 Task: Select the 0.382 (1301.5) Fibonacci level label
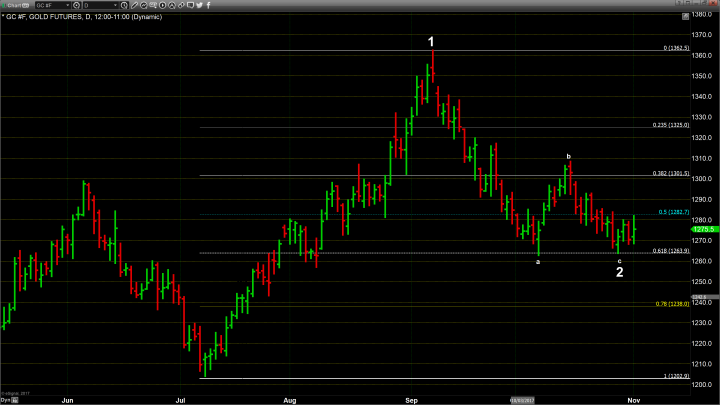coord(668,173)
